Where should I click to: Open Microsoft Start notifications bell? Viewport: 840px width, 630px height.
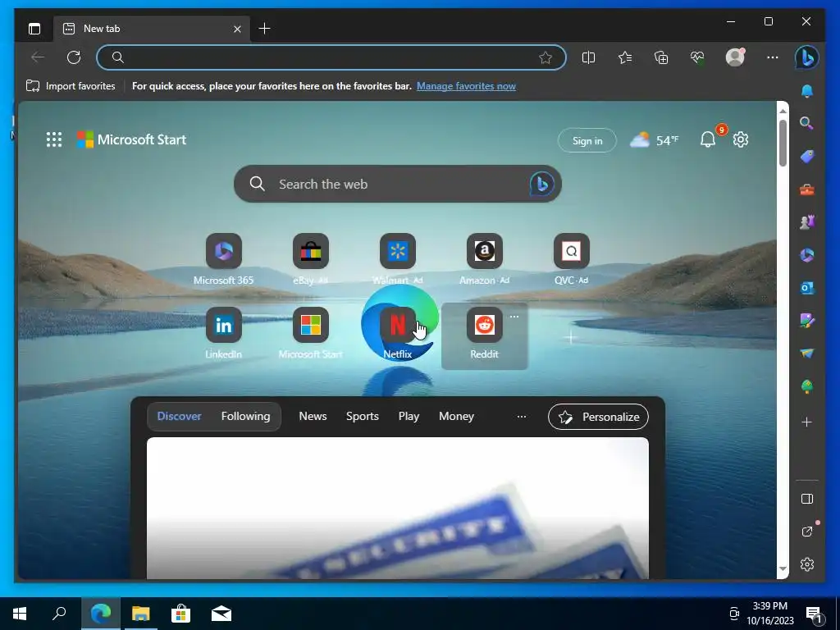[x=708, y=139]
